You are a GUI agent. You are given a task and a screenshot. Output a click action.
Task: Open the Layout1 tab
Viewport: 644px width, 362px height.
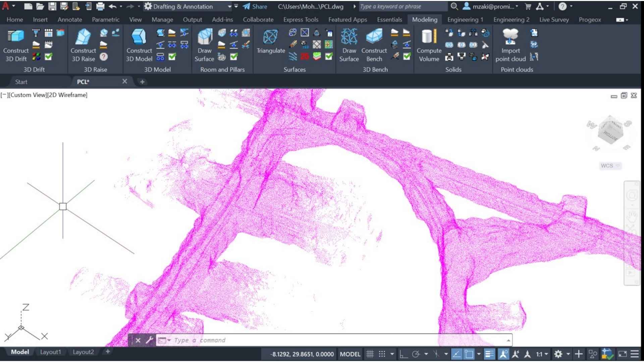pyautogui.click(x=50, y=352)
